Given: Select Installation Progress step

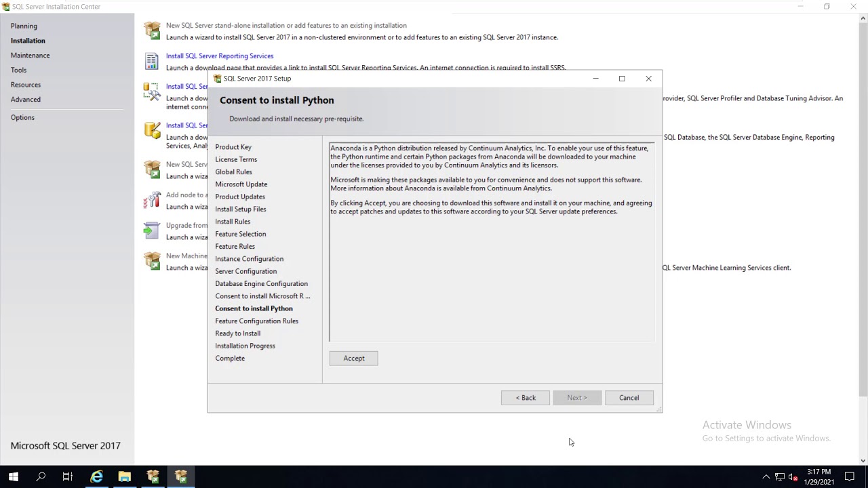Looking at the screenshot, I should 245,346.
